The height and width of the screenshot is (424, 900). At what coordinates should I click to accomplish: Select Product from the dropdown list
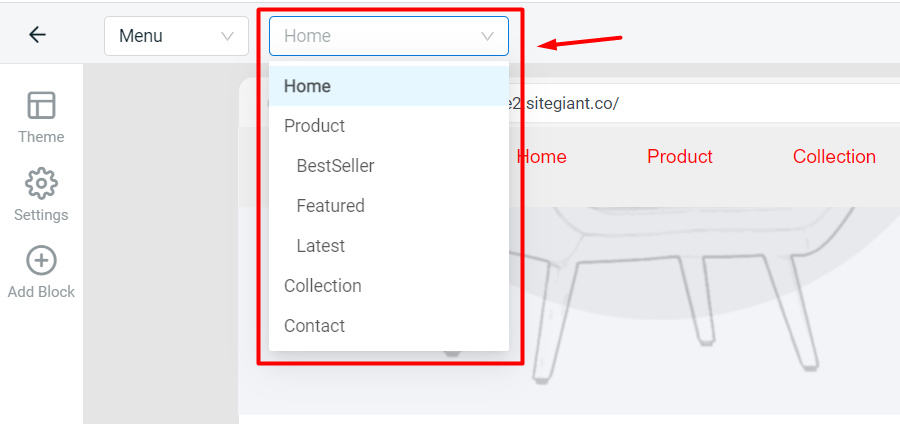(315, 126)
